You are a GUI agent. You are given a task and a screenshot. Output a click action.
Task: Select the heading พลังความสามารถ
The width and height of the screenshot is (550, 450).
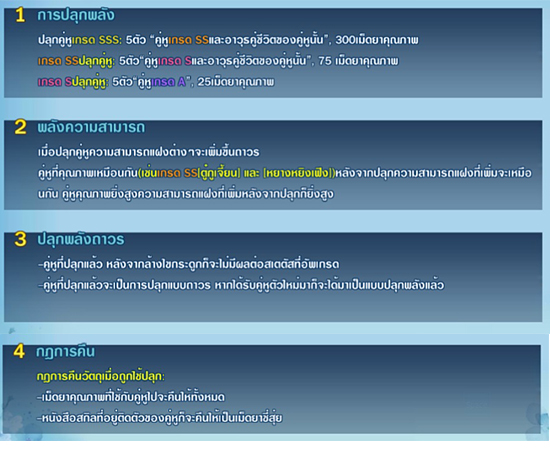[91, 127]
